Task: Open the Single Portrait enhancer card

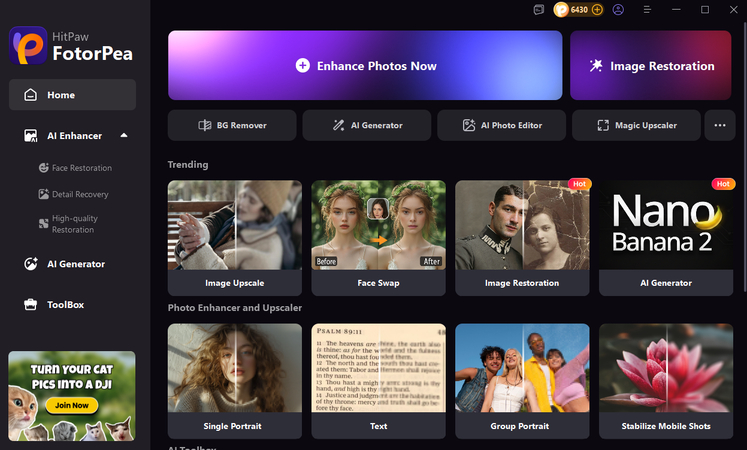Action: point(235,381)
